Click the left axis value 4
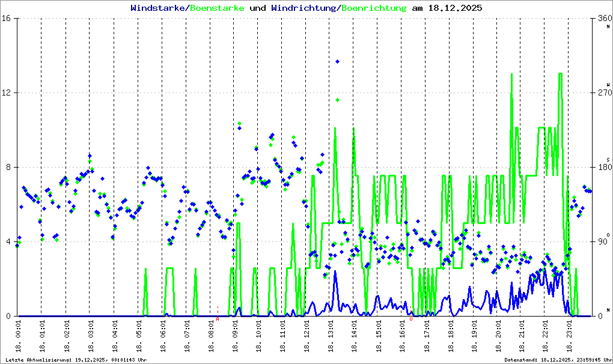Screen dimensions: 613x364 pyautogui.click(x=8, y=241)
